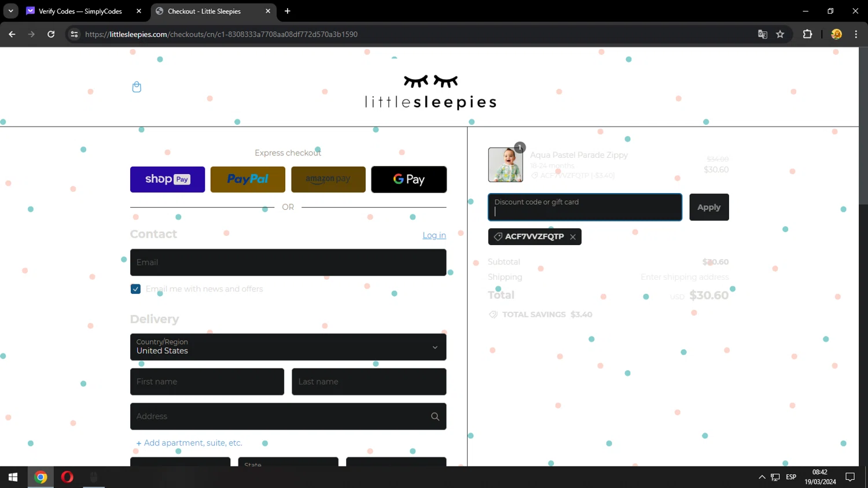The image size is (868, 488).
Task: Uncheck Email me with news and offers
Action: (135, 289)
